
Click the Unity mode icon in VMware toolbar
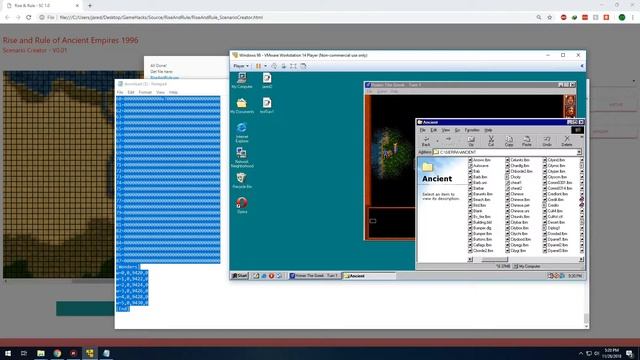click(x=303, y=66)
